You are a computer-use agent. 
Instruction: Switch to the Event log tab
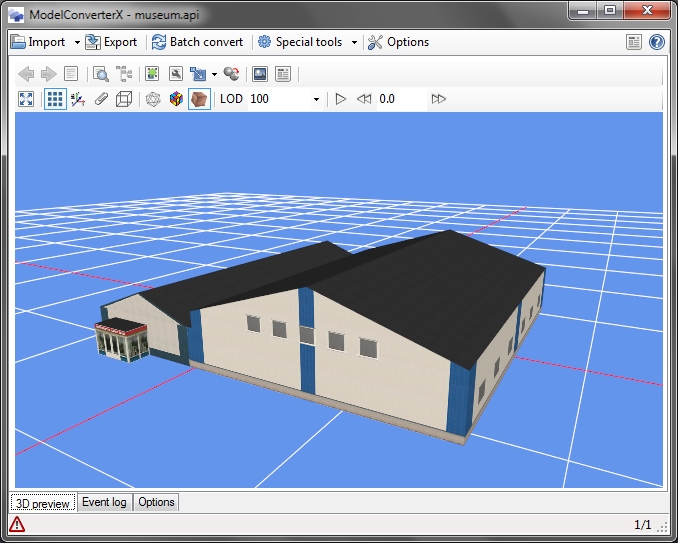tap(104, 502)
